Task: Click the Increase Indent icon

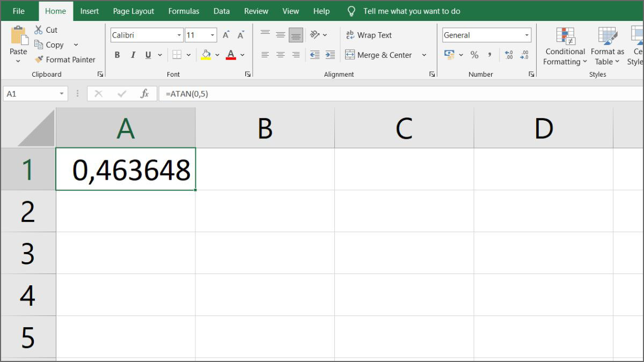Action: tap(330, 55)
